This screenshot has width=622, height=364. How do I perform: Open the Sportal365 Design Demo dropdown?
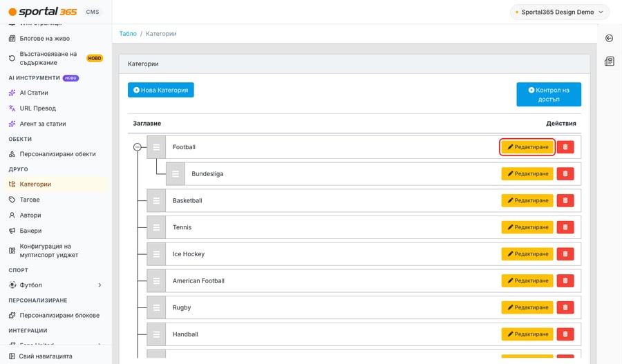point(559,12)
